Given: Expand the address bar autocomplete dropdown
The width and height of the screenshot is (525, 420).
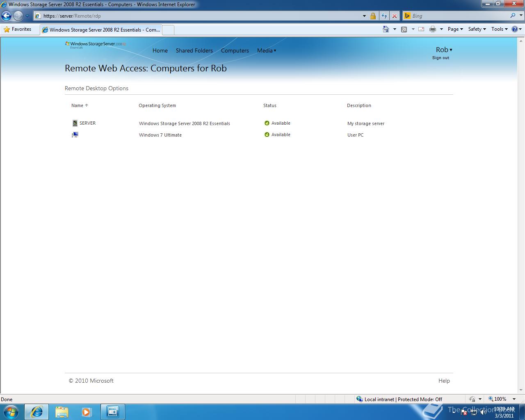Looking at the screenshot, I should (x=364, y=16).
